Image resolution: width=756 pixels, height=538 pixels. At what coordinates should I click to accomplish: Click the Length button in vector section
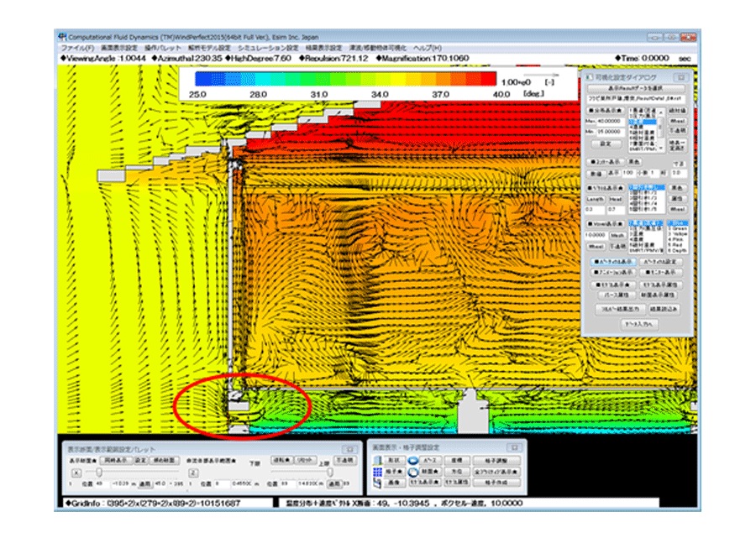596,199
